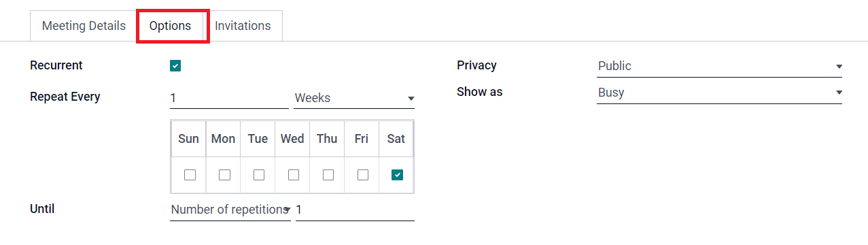Open the Weeks interval dropdown
Screen dimensions: 868x245
click(x=354, y=98)
